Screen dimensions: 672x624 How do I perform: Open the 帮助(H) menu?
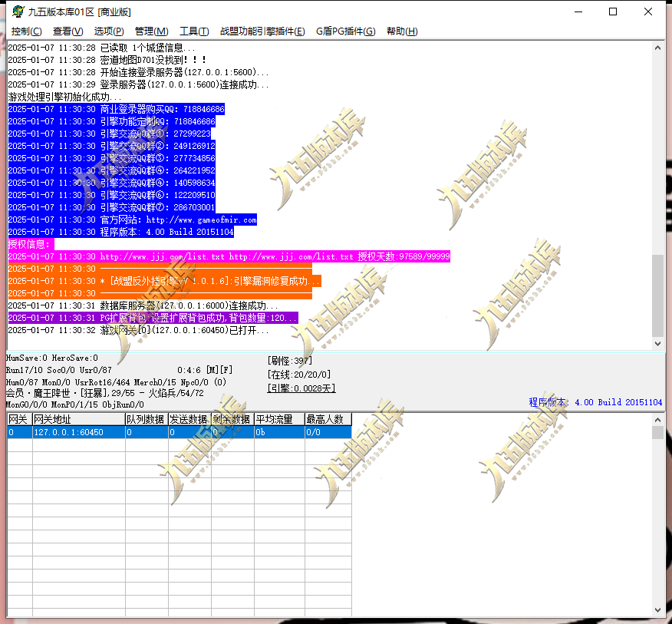[x=402, y=31]
